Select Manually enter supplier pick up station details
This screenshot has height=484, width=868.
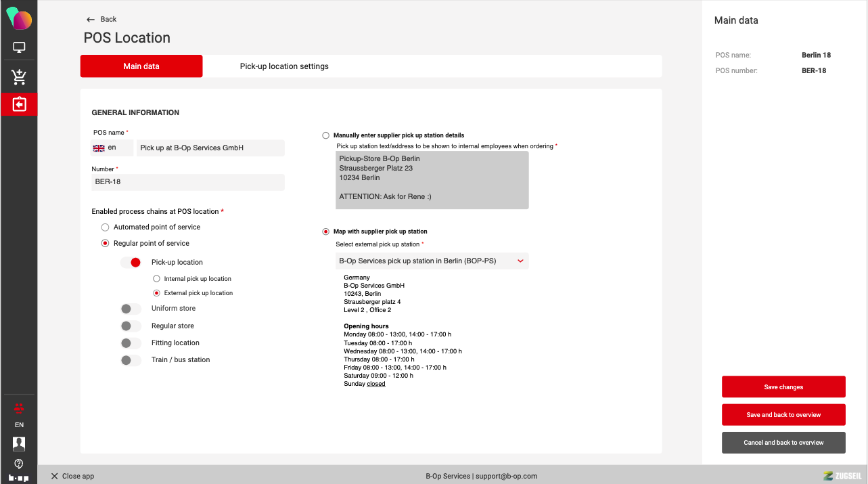[x=326, y=135]
